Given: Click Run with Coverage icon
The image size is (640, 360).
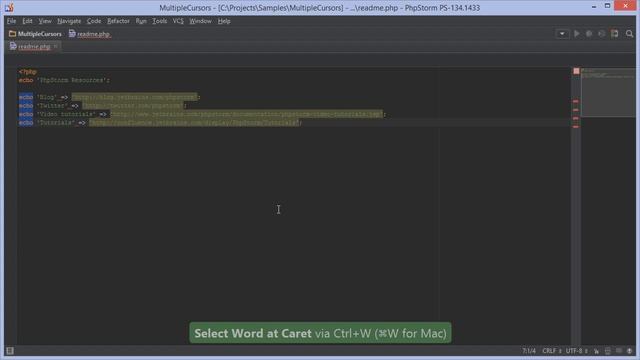Looking at the screenshot, I should pos(601,34).
